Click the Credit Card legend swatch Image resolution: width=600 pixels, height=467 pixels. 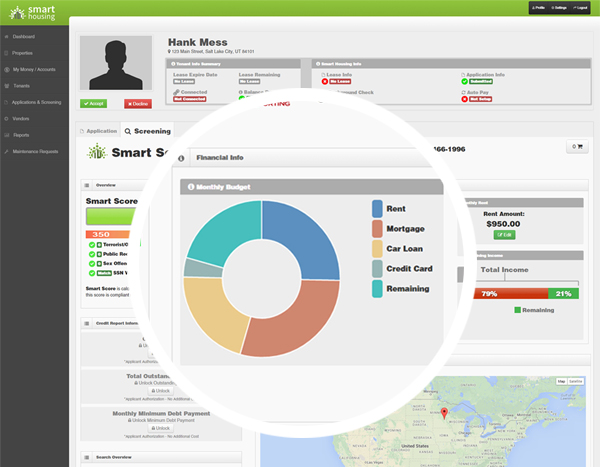click(x=377, y=269)
